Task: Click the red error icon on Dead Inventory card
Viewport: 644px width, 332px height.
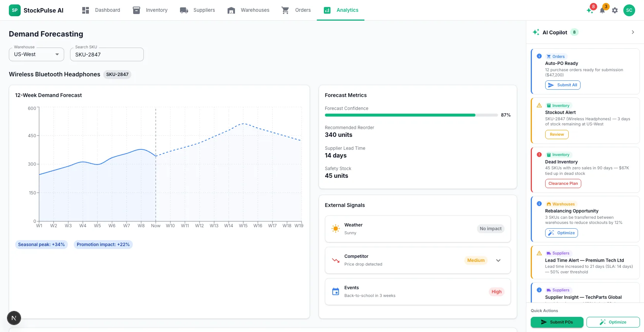Action: 539,155
